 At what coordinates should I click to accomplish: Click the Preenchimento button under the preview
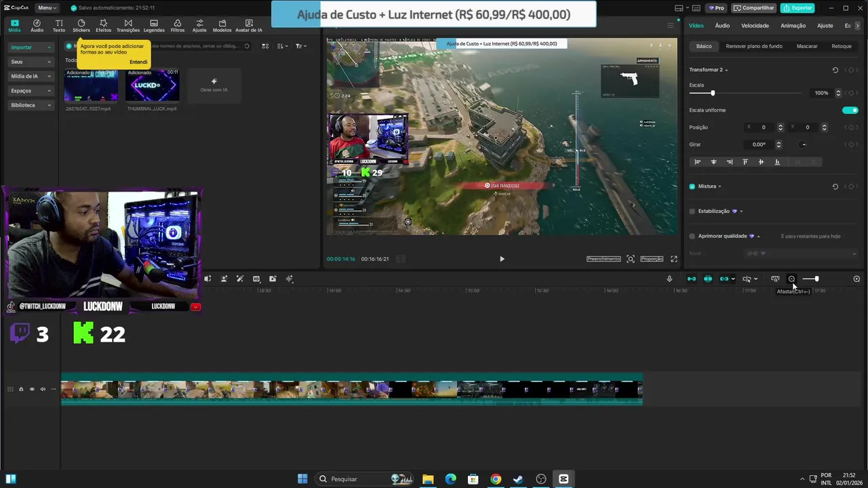coord(604,259)
